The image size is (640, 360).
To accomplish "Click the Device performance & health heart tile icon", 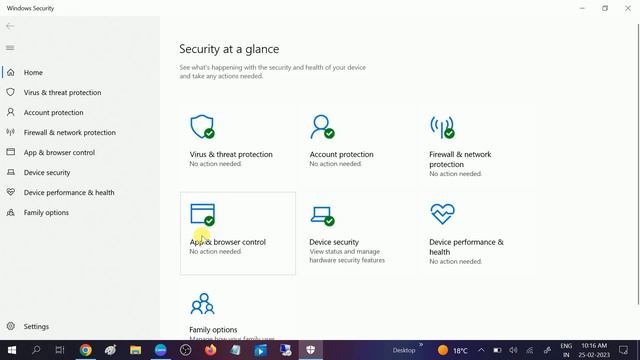I will pyautogui.click(x=442, y=214).
